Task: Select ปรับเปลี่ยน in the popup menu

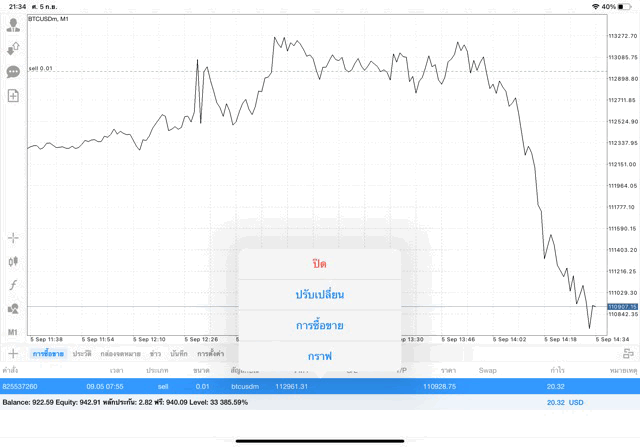Action: [x=319, y=295]
